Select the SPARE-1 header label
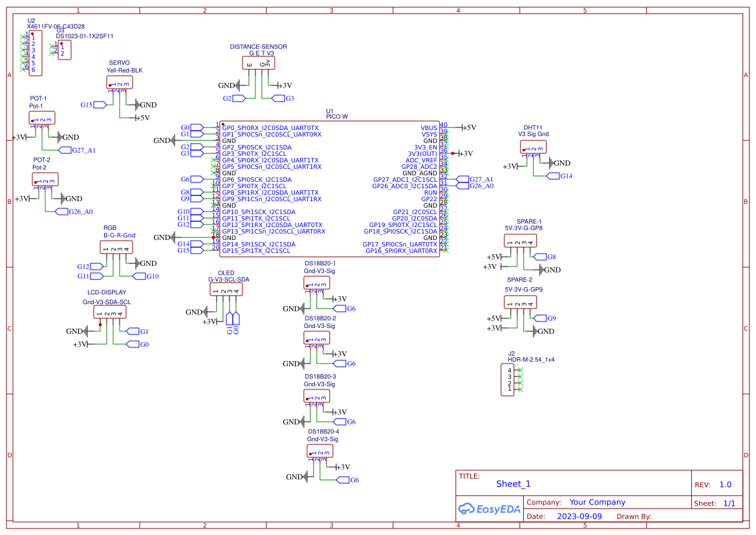Viewport: 756px width, 535px height. point(529,222)
